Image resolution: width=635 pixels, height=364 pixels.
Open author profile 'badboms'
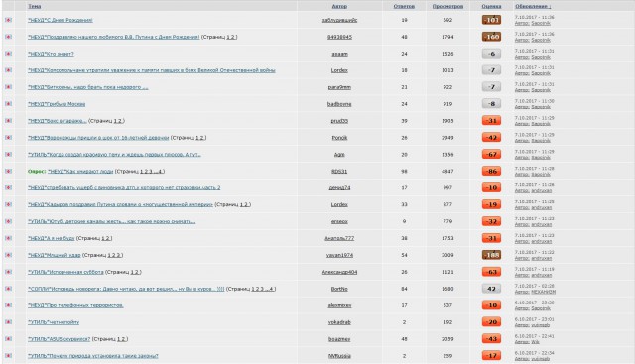339,104
